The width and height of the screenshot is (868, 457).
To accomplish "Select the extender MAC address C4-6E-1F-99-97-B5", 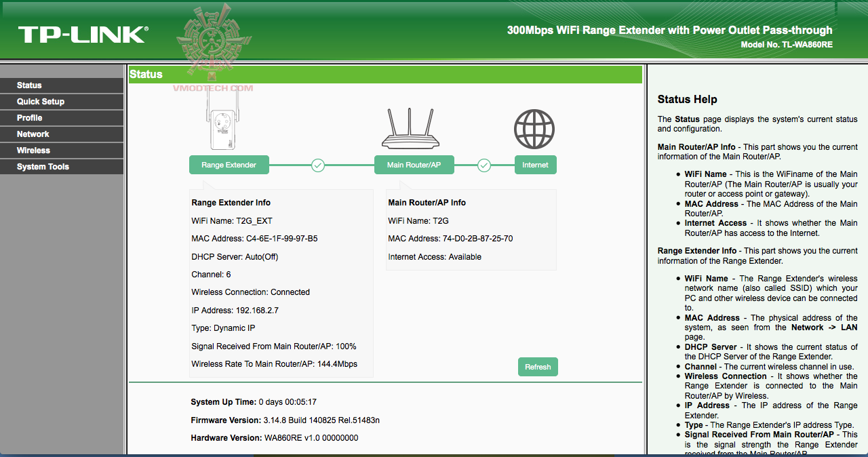I will click(281, 239).
